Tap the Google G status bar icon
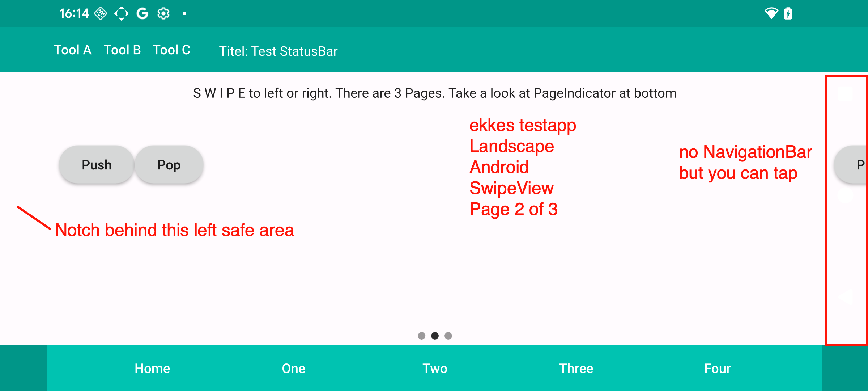The width and height of the screenshot is (868, 391). tap(142, 14)
